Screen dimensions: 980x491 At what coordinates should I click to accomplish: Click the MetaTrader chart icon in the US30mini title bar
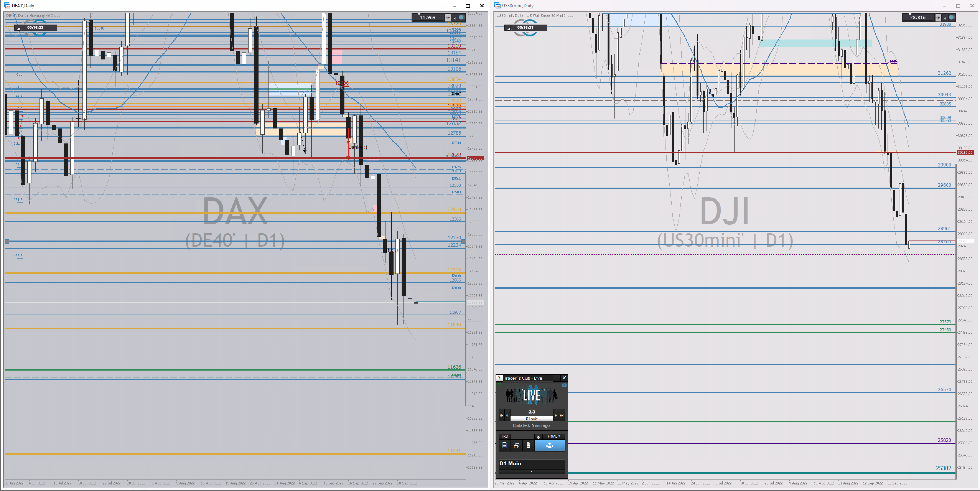pyautogui.click(x=498, y=5)
